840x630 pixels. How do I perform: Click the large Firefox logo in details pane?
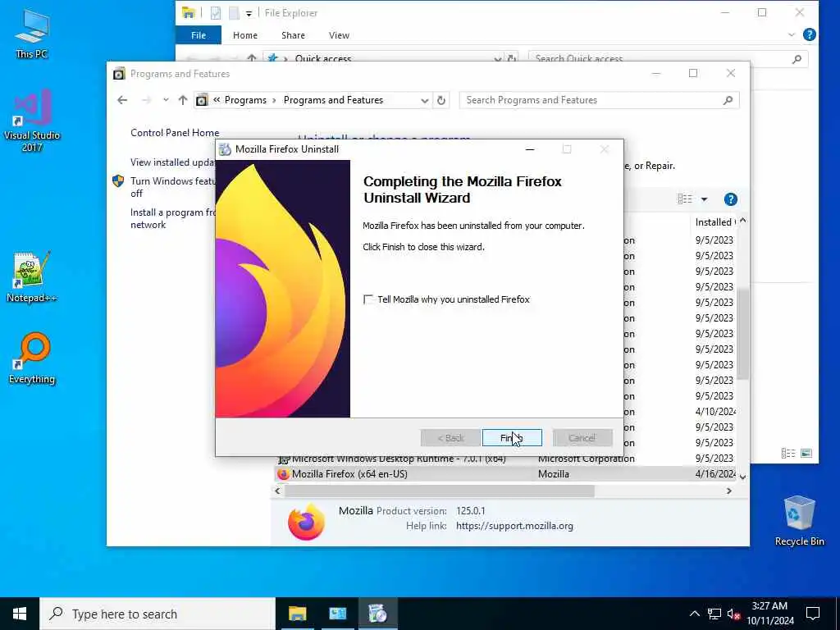307,521
